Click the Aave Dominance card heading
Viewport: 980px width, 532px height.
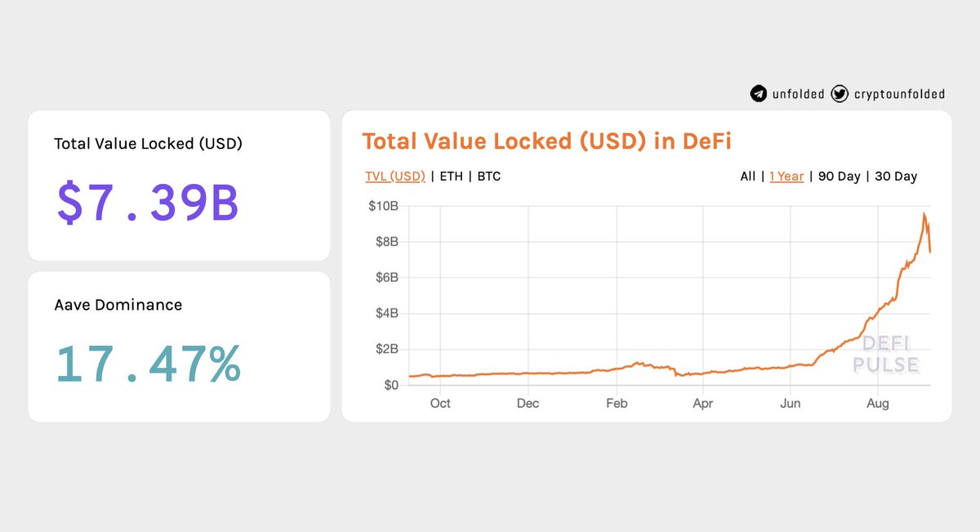pos(118,305)
